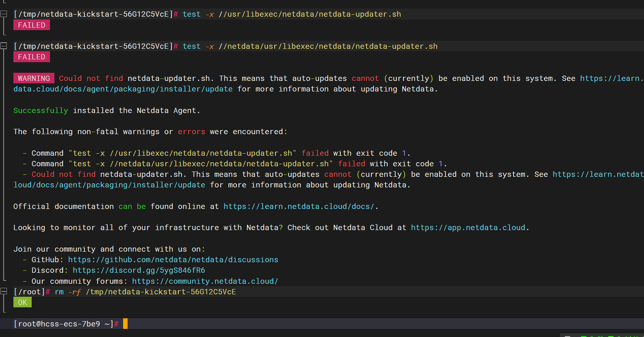Click the orange terminal cursor block
Screen dimensions: 644x337
(126, 324)
